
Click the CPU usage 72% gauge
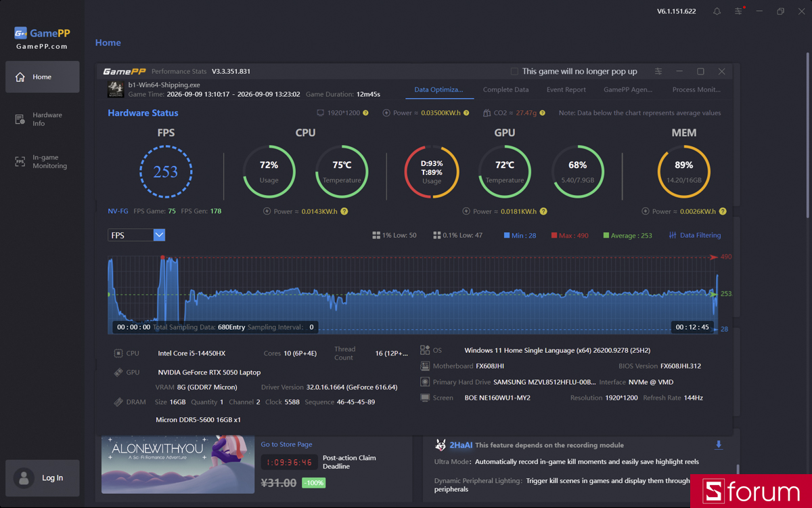pyautogui.click(x=269, y=171)
